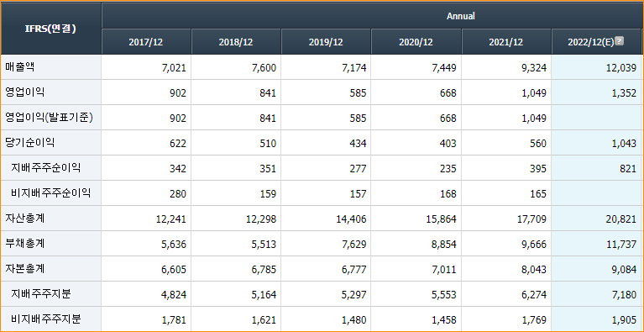Select the 자산총계 value 17,709
The height and width of the screenshot is (332, 644).
(531, 219)
